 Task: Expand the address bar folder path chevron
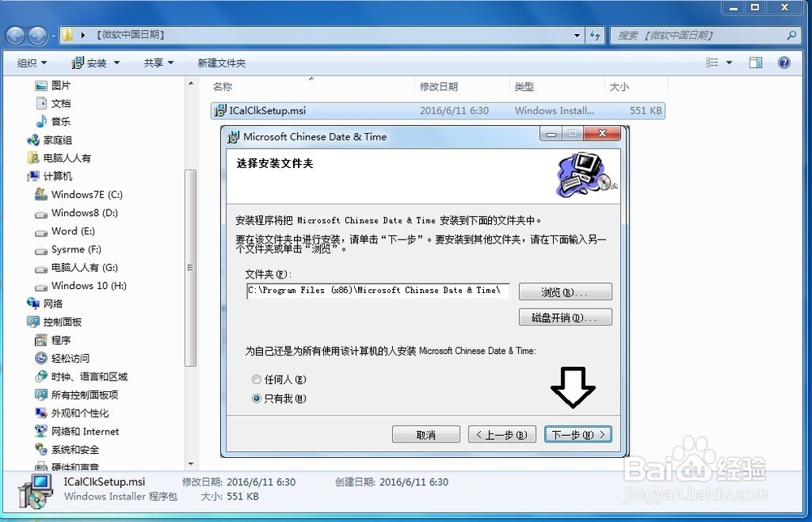point(83,35)
